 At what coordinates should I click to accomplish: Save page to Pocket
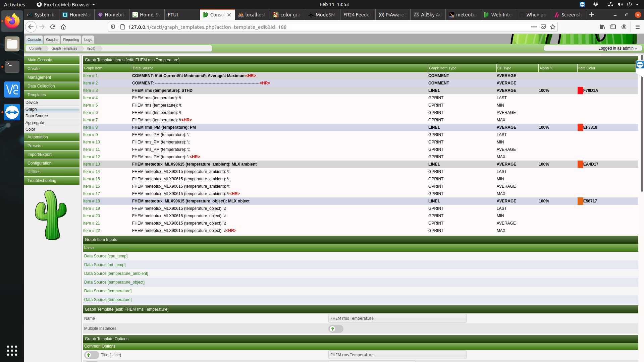(543, 27)
